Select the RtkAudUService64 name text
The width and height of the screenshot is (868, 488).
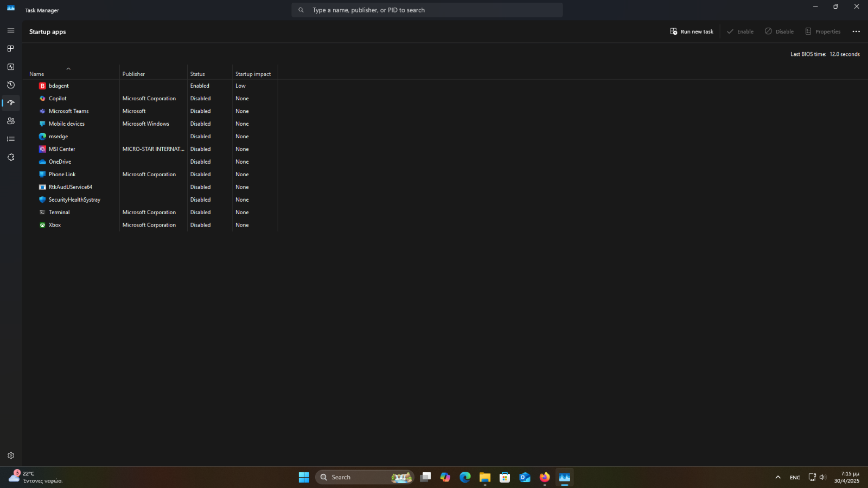71,187
